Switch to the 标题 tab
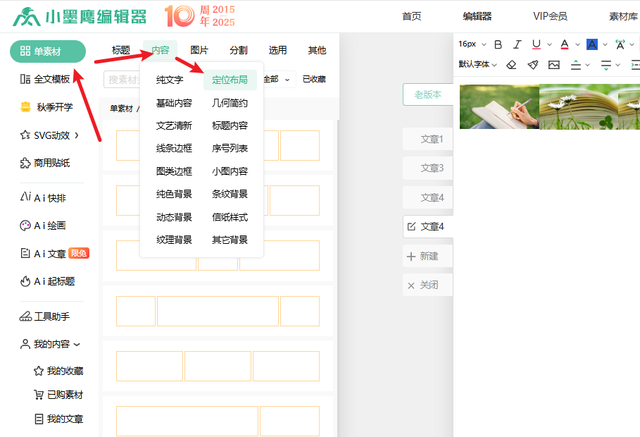640x437 pixels. point(121,50)
